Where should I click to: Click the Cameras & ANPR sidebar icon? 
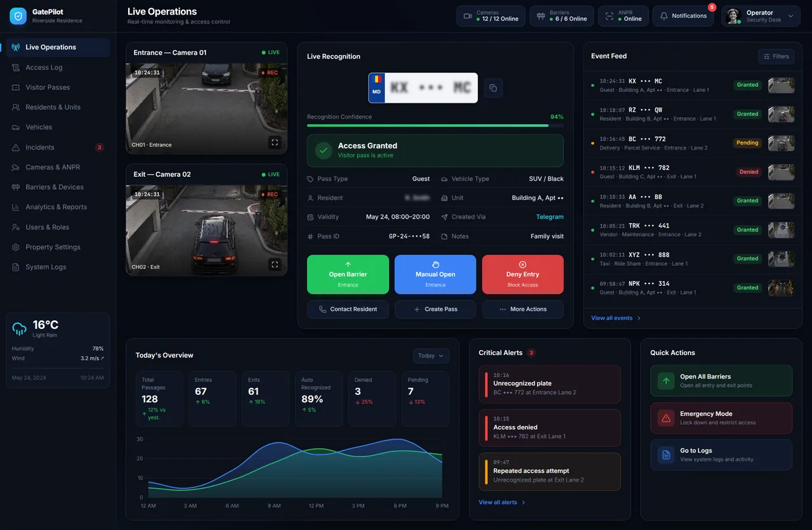pos(16,167)
